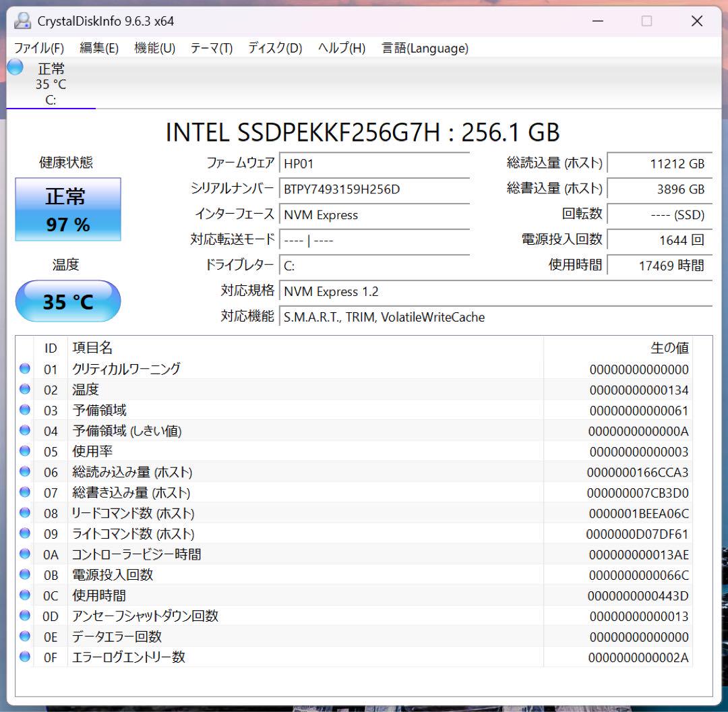Click the 対応転送モード field
Image resolution: width=728 pixels, height=712 pixels.
coord(374,240)
